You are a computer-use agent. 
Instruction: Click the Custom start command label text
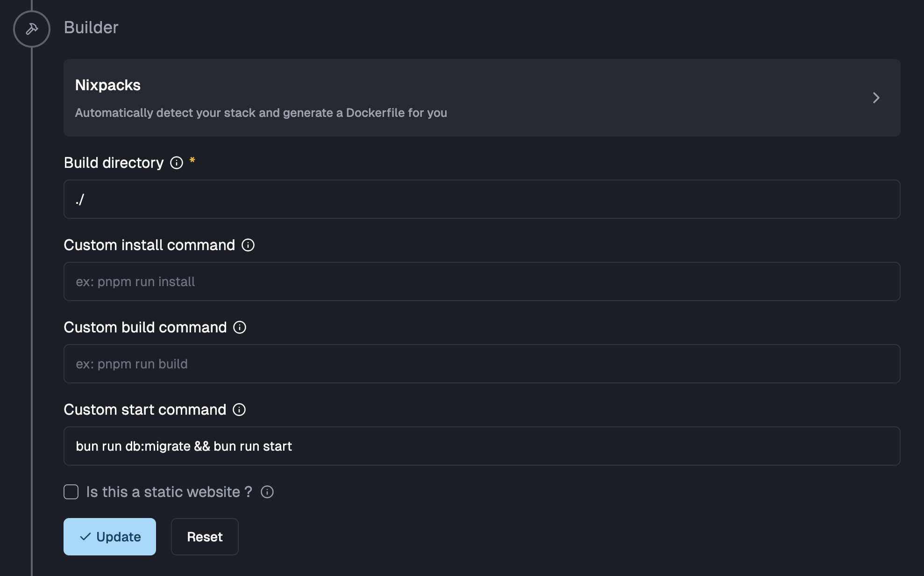tap(145, 410)
